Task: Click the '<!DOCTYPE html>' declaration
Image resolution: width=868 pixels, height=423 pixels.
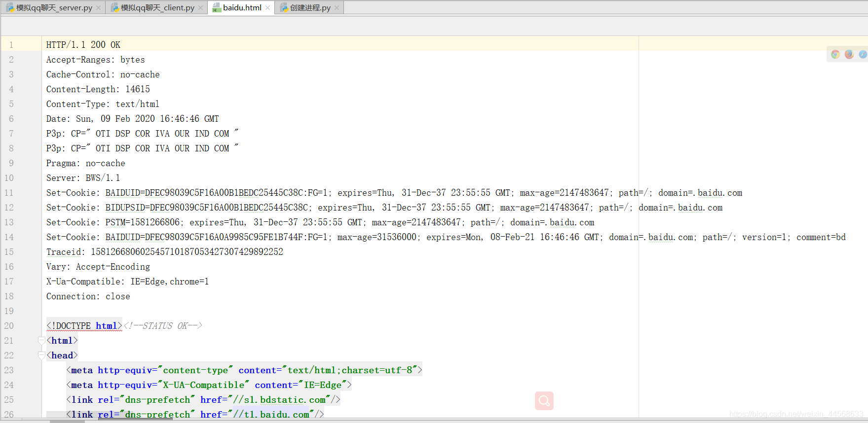Action: (84, 326)
